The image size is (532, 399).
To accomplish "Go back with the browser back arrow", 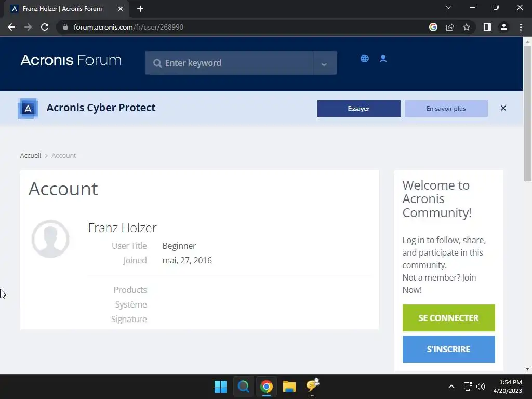I will [11, 27].
